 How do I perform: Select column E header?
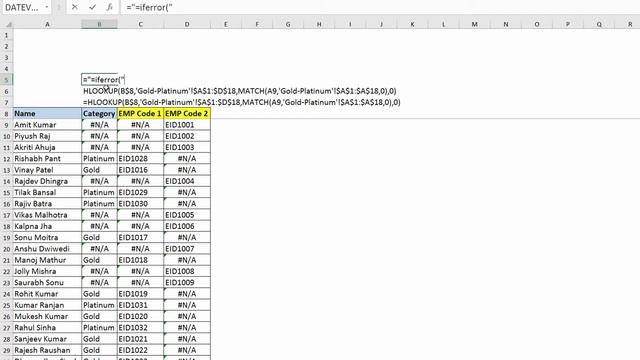pos(226,24)
